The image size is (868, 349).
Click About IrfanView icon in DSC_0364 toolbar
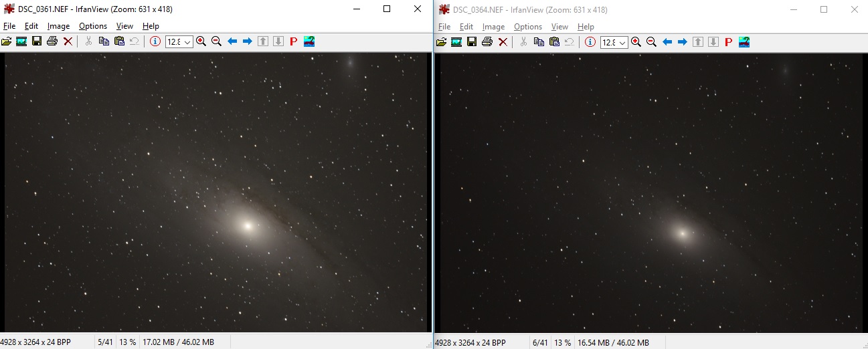tap(744, 41)
